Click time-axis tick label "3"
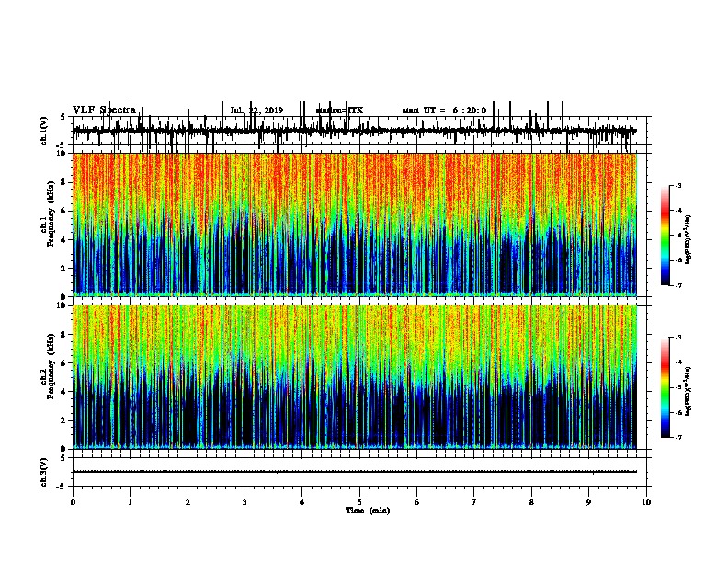The width and height of the screenshot is (728, 563). (x=245, y=502)
